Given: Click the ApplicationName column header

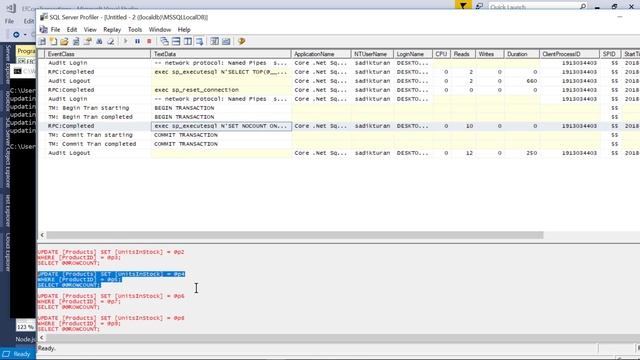Looking at the screenshot, I should (321, 54).
